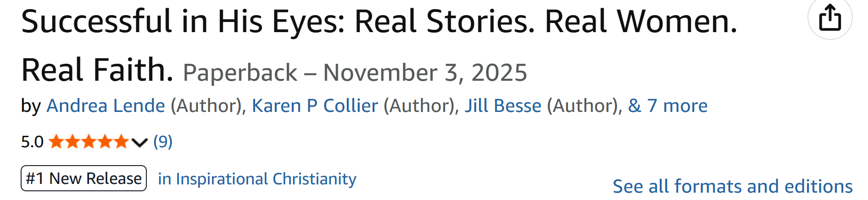Expand the rating breakdown chevron

click(139, 143)
